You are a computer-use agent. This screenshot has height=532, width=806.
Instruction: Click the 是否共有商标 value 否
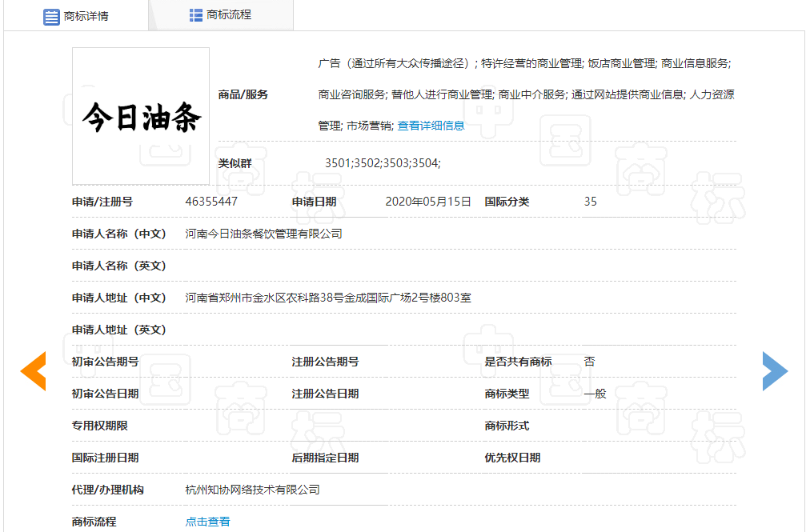coord(589,362)
